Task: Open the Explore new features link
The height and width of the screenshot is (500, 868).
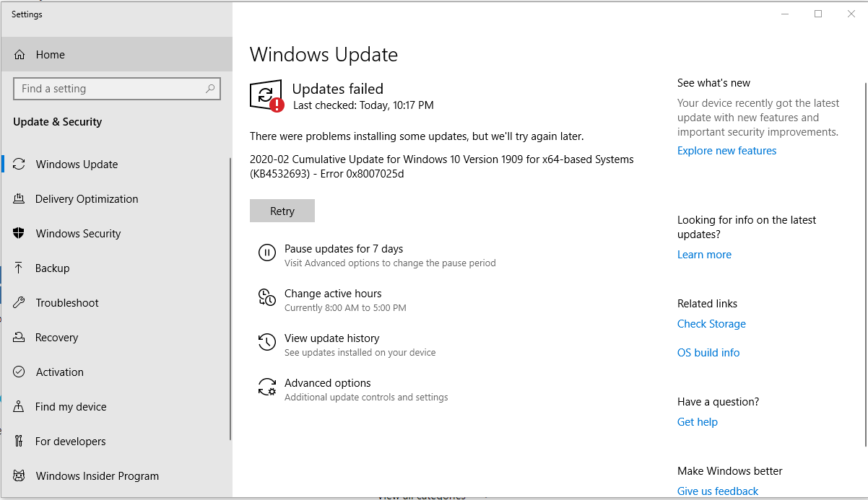Action: tap(726, 151)
